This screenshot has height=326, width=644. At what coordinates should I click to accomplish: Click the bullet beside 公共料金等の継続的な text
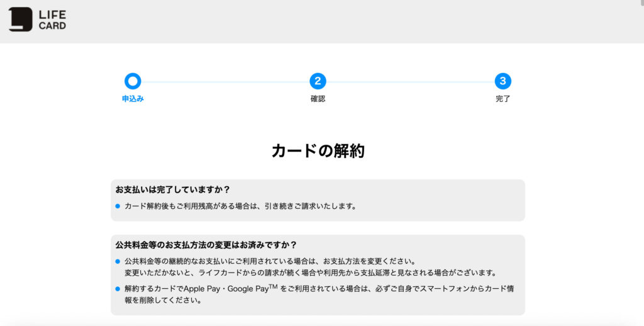118,261
